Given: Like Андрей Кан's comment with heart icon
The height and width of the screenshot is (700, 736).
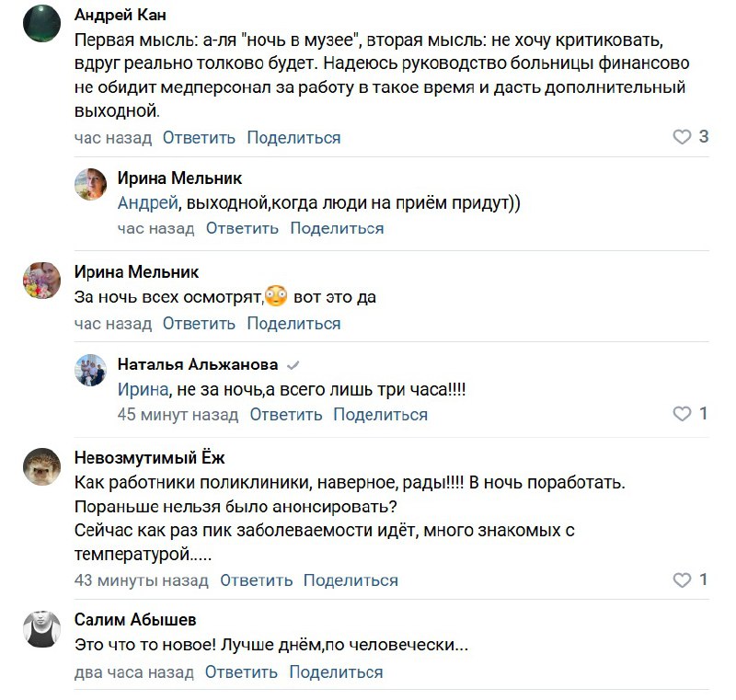Looking at the screenshot, I should click(682, 137).
